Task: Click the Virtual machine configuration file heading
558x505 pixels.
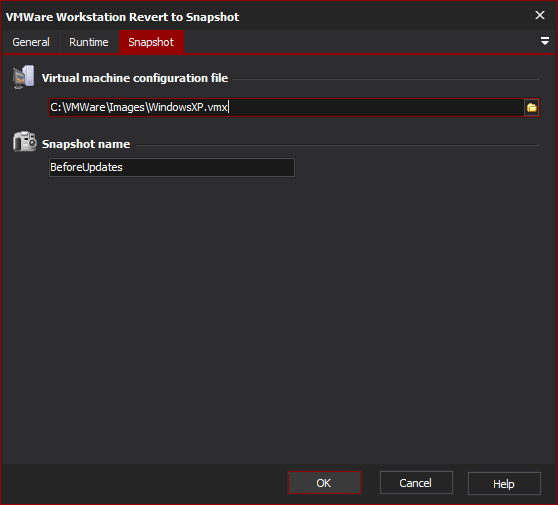Action: pos(135,78)
